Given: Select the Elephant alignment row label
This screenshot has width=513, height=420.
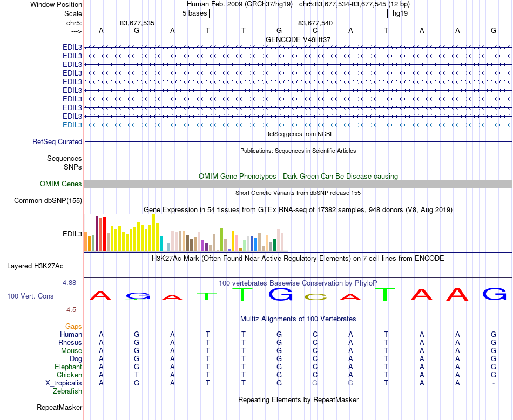Looking at the screenshot, I should click(69, 367).
